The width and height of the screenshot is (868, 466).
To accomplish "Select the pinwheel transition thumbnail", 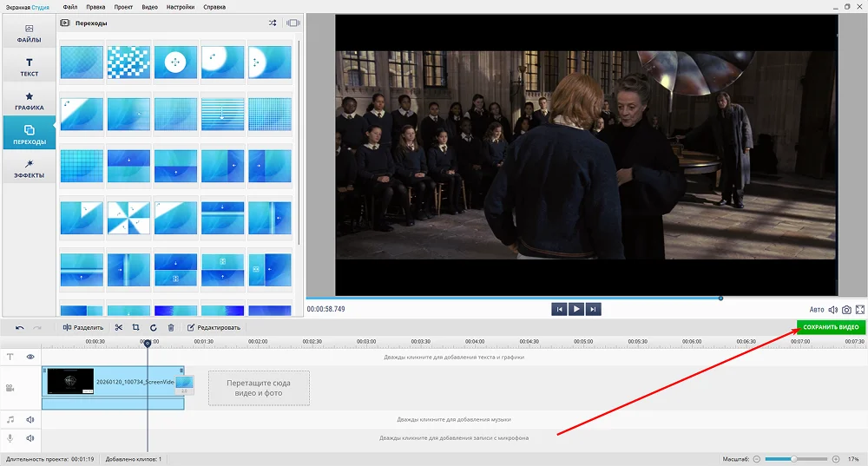I will click(x=128, y=218).
